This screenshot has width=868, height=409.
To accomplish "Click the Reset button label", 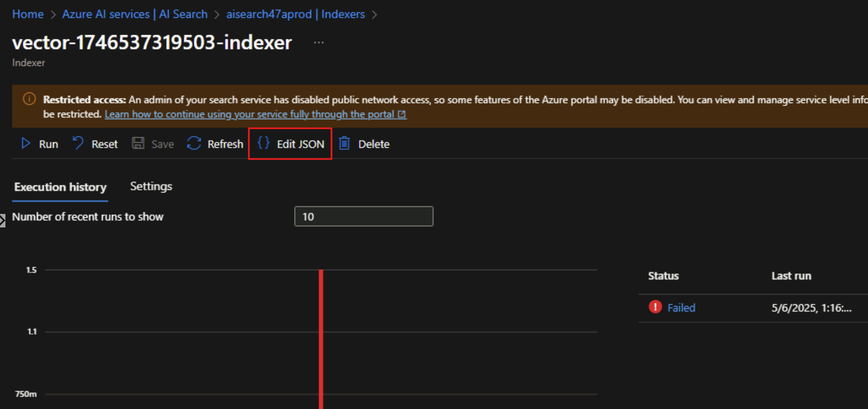I will pos(104,144).
